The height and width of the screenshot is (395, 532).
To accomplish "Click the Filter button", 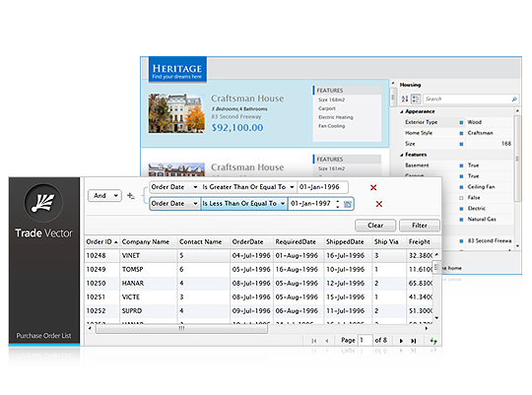I will click(420, 226).
